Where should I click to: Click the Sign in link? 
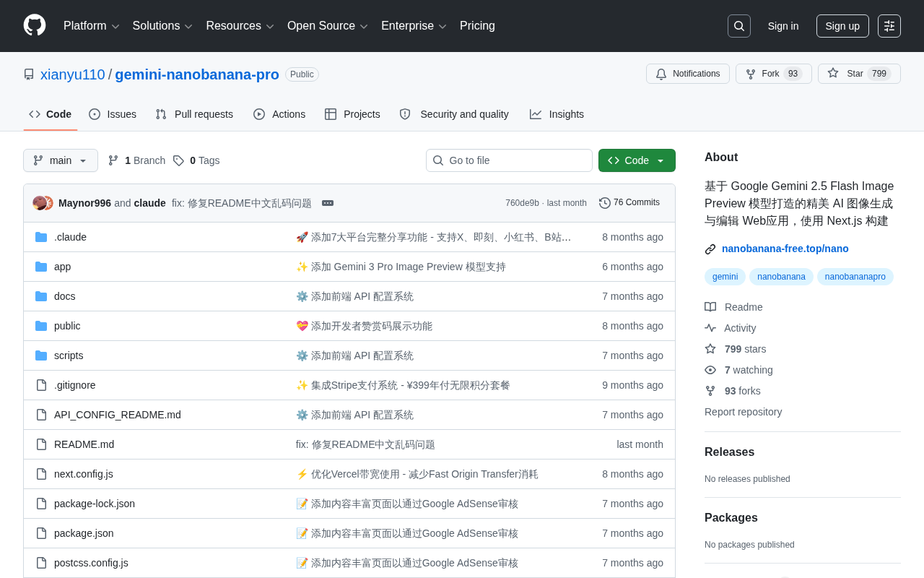[783, 26]
